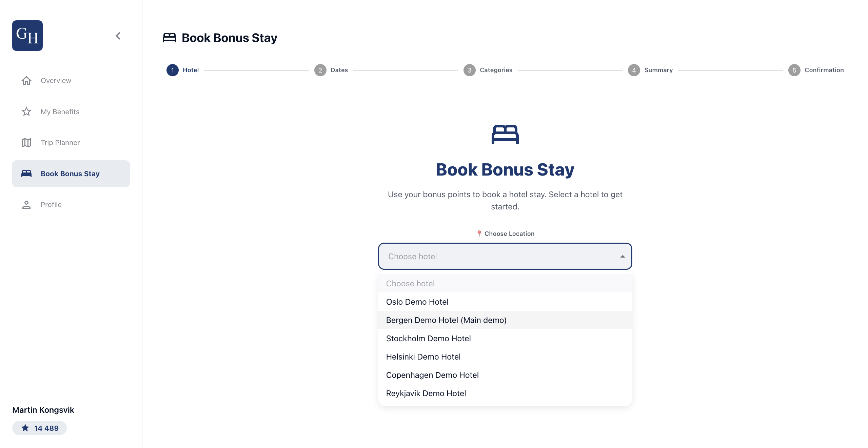Screen dimensions: 868x448
Task: Click the GH logo in sidebar
Action: pyautogui.click(x=27, y=36)
